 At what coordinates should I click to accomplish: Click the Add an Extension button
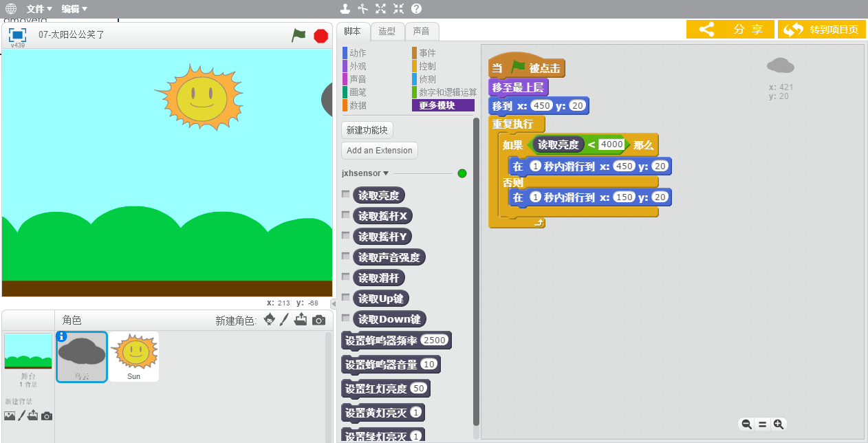pos(379,151)
